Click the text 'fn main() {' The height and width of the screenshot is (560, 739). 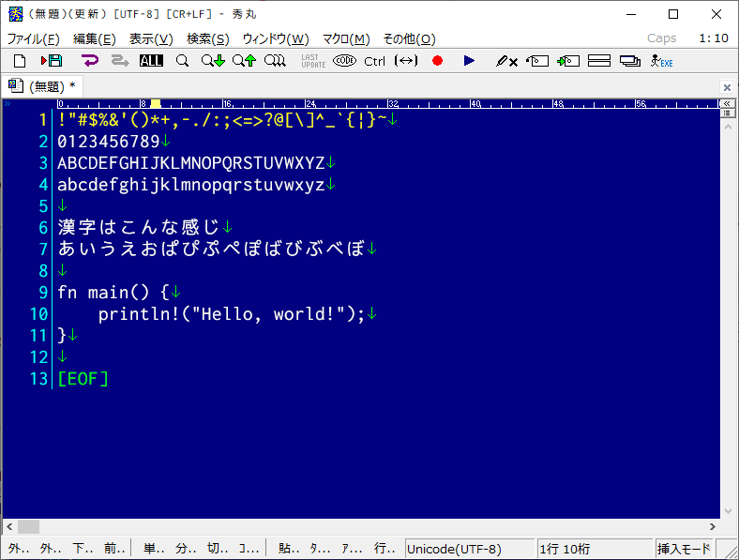[113, 293]
